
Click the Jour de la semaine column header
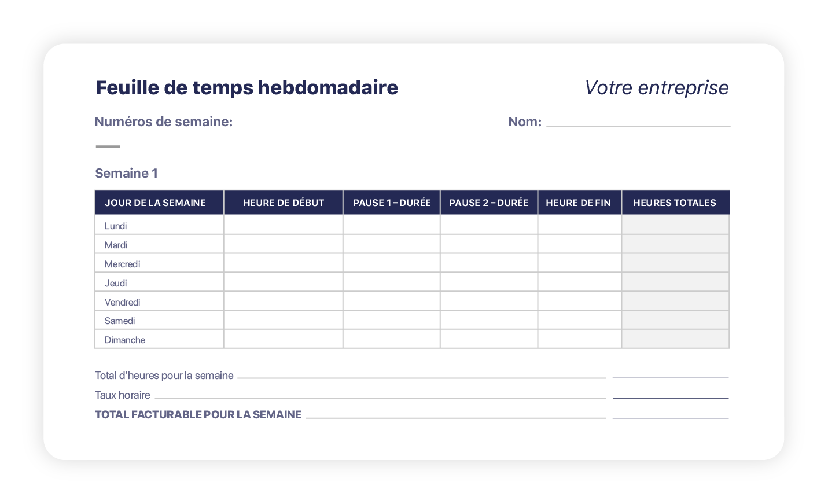(x=155, y=203)
